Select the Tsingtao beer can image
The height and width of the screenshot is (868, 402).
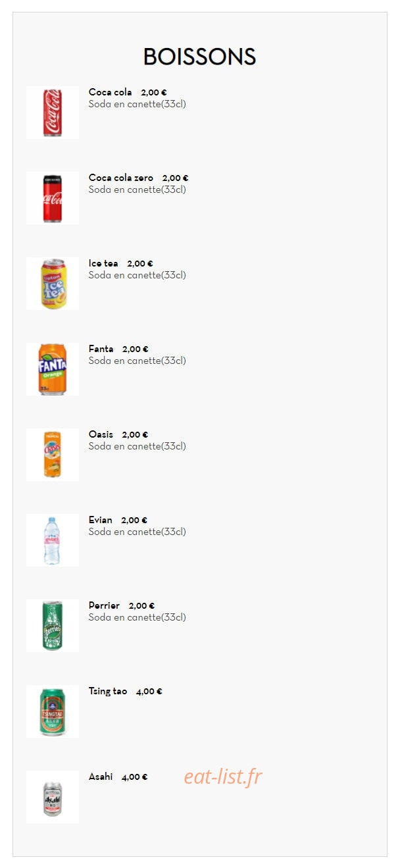tap(53, 711)
